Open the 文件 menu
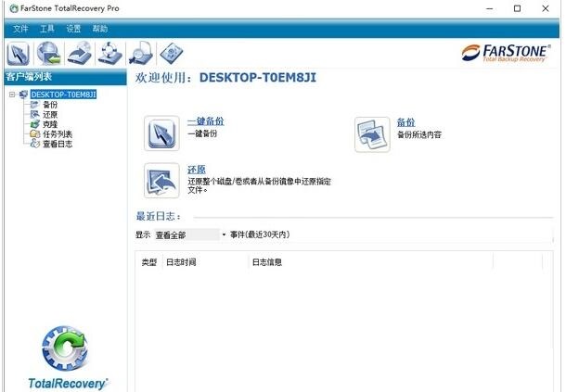Screen dimensions: 566x392 pos(20,29)
